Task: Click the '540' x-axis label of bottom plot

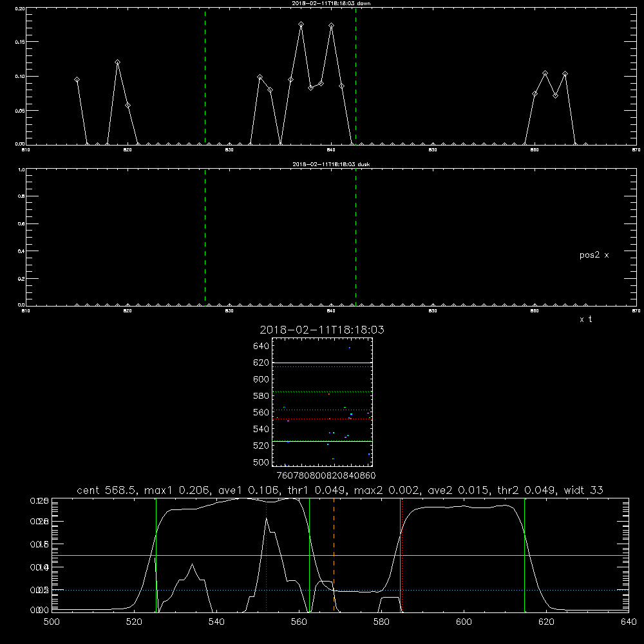Action: (x=216, y=622)
